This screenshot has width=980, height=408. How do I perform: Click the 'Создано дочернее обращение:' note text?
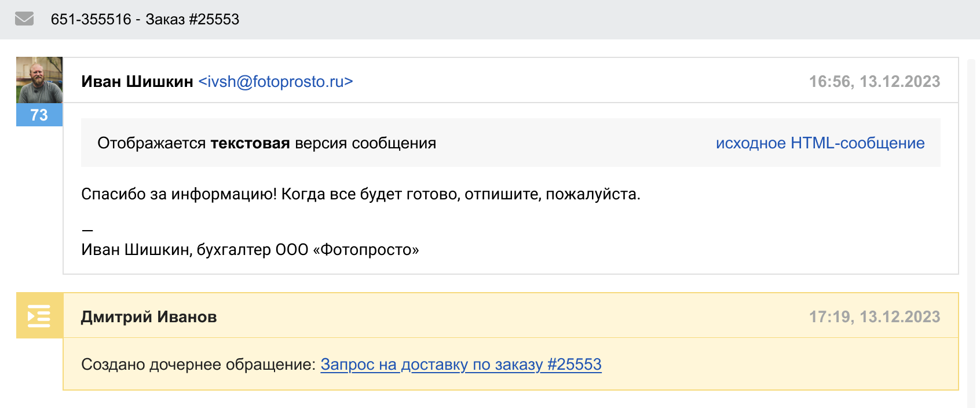[198, 365]
